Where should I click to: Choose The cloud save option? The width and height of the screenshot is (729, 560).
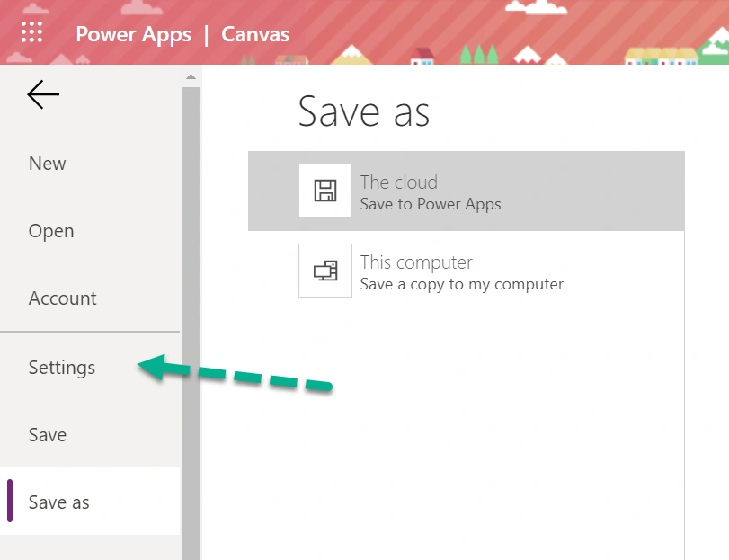466,191
